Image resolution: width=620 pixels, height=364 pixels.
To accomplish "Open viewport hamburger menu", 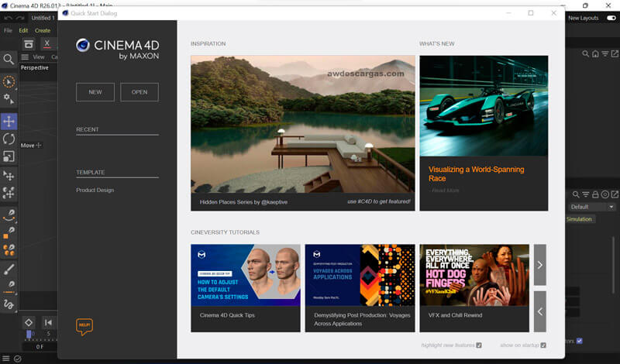I will [x=25, y=57].
